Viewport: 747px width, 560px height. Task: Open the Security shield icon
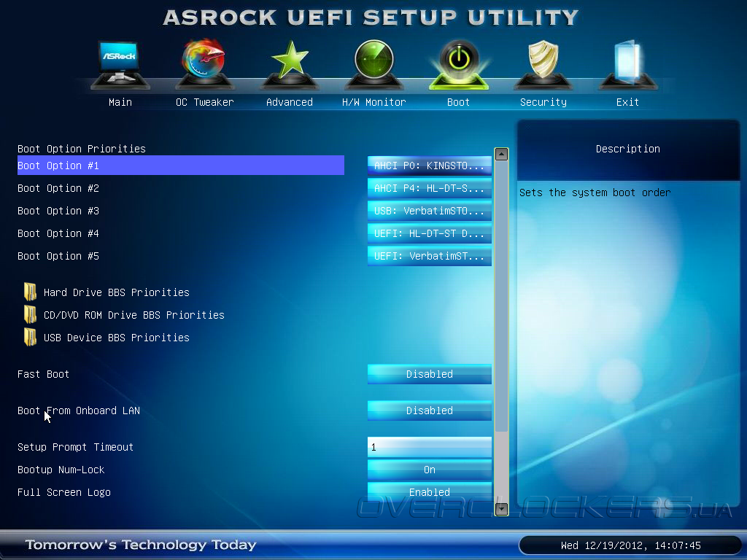point(543,64)
